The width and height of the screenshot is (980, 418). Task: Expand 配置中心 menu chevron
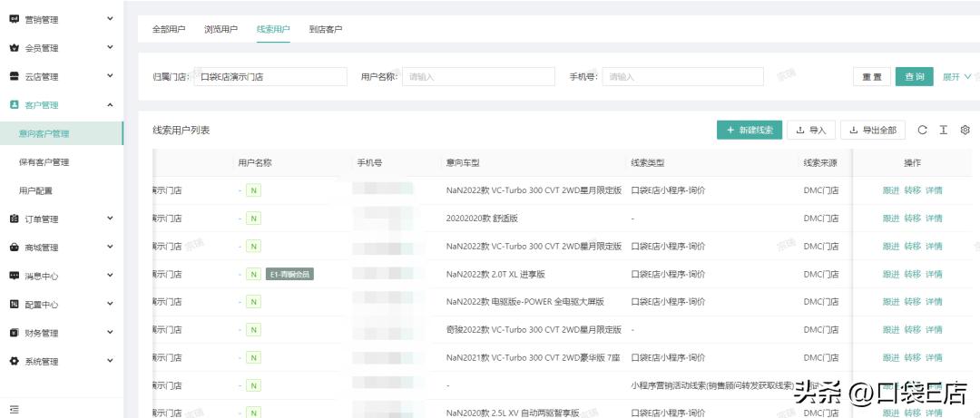click(110, 304)
